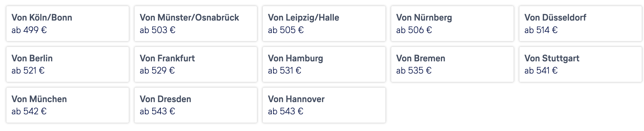Click the 'ab 521 €' Berlin price
The image size is (644, 131).
coord(28,71)
